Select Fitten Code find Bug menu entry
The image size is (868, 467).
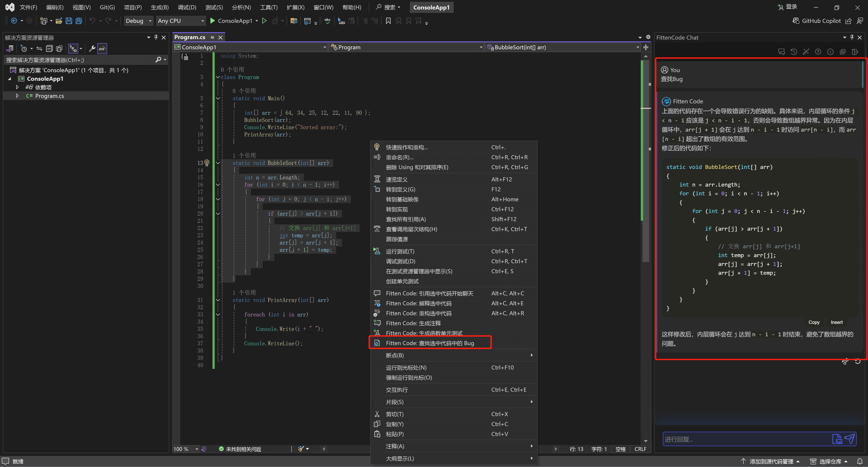tap(430, 343)
